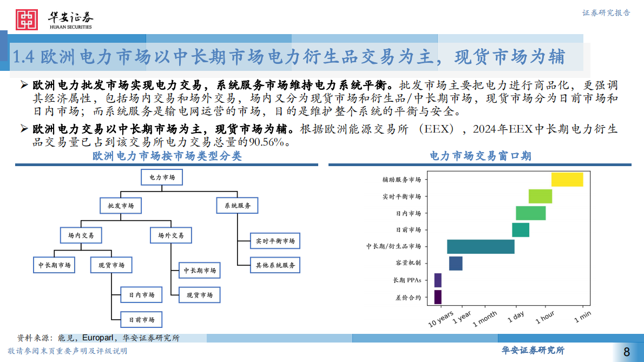Click the 容量机制 axis label

click(x=408, y=262)
